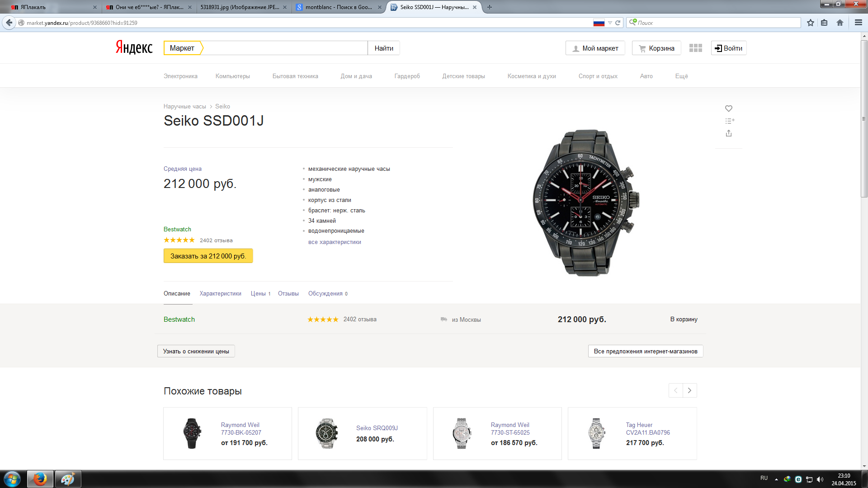Open the Характеристики product tab
This screenshot has width=868, height=488.
point(221,294)
